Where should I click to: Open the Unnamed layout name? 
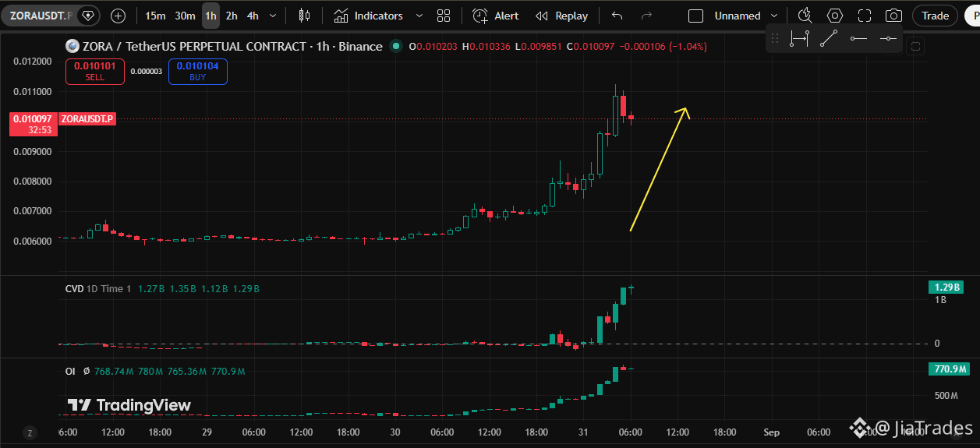738,16
